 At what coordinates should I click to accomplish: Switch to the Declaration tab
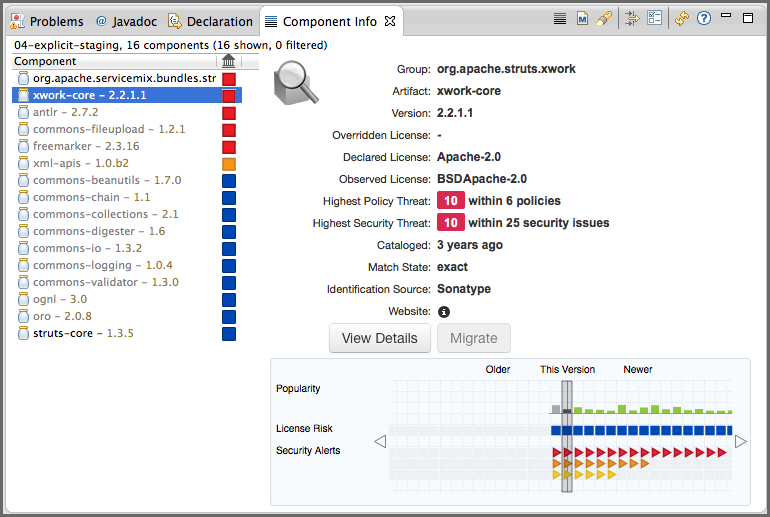[211, 21]
